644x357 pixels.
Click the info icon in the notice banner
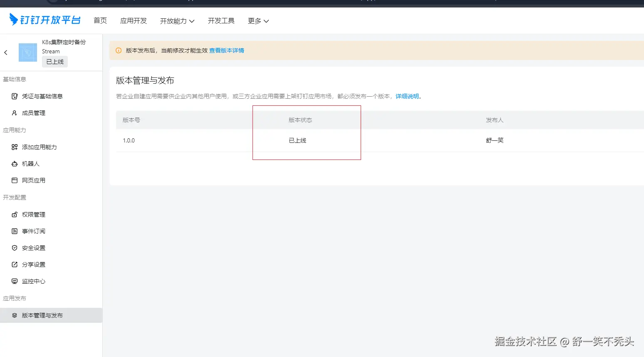coord(119,50)
